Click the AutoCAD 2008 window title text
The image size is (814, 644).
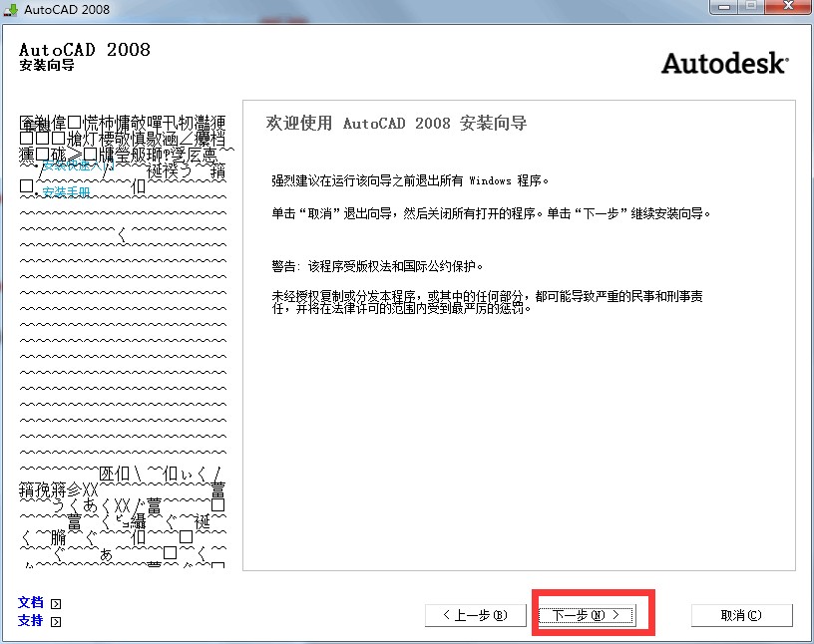click(68, 9)
